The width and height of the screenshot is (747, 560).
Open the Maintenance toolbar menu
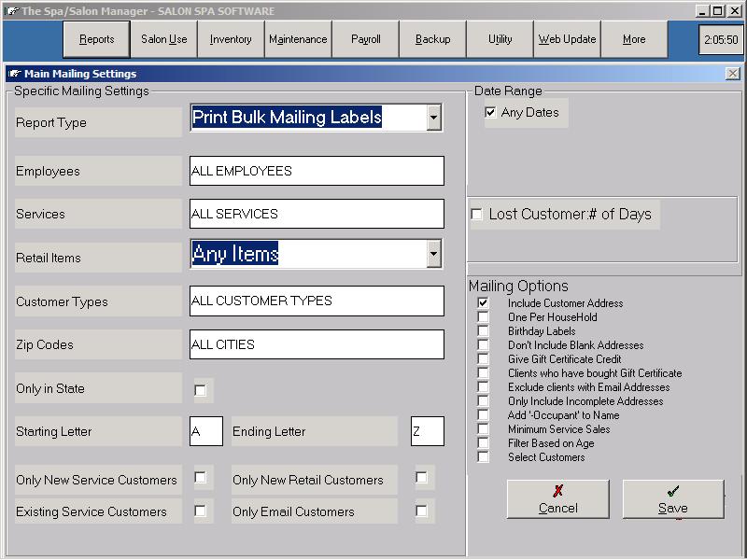(298, 39)
